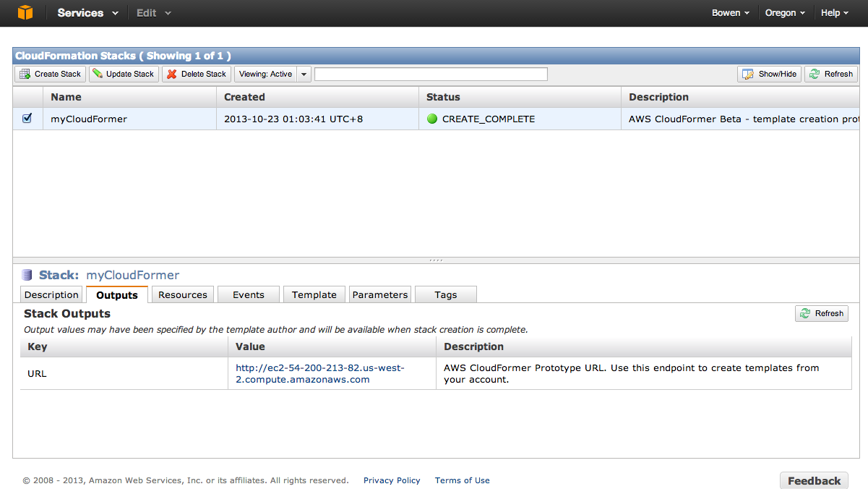Click the Create Stack button label
This screenshot has height=489, width=868.
click(x=58, y=74)
